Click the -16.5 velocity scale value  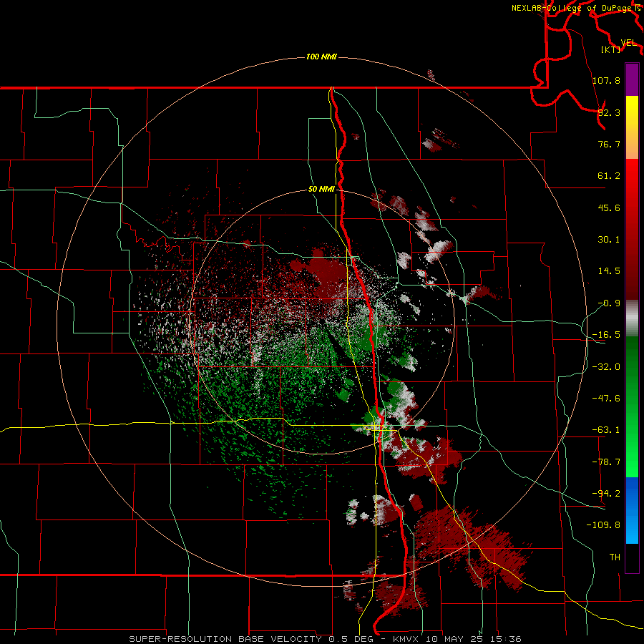[606, 335]
